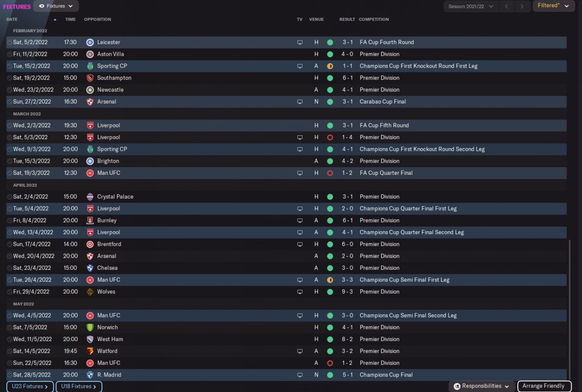This screenshot has height=392, width=582.
Task: Click the Burnley club badge
Action: coord(90,220)
